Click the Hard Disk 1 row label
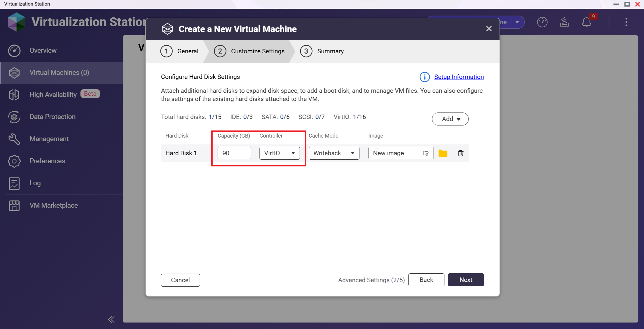Viewport: 644px width, 329px height. [181, 153]
